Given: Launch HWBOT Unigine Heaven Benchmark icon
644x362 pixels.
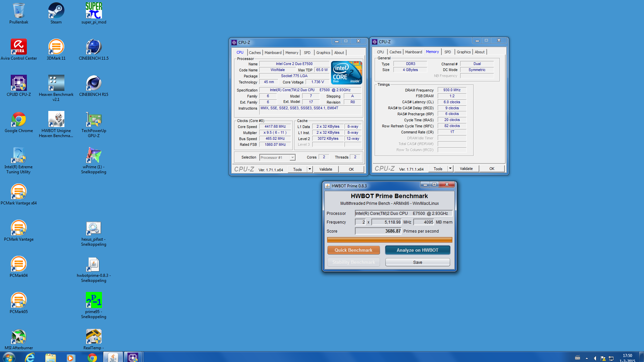Looking at the screenshot, I should click(x=56, y=124).
